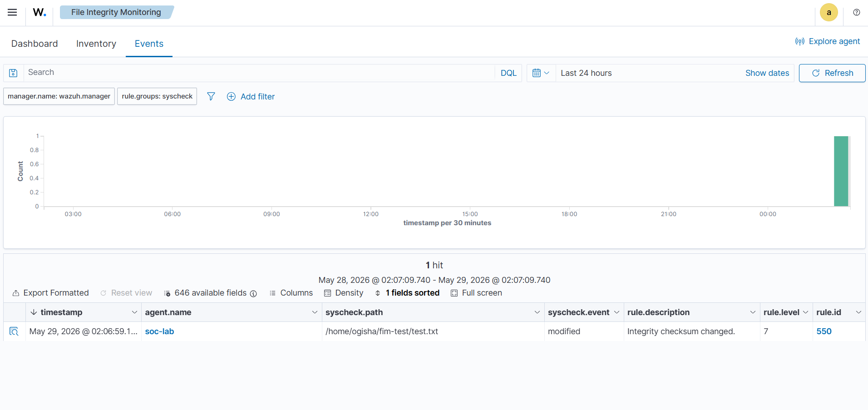The height and width of the screenshot is (410, 868).
Task: Enter Full screen table view
Action: [x=477, y=293]
